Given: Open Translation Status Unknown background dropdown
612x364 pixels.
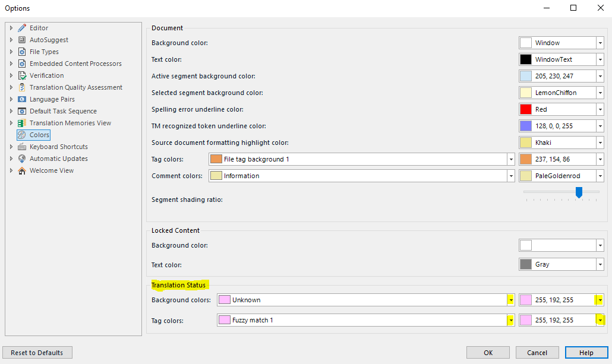Looking at the screenshot, I should click(x=510, y=300).
